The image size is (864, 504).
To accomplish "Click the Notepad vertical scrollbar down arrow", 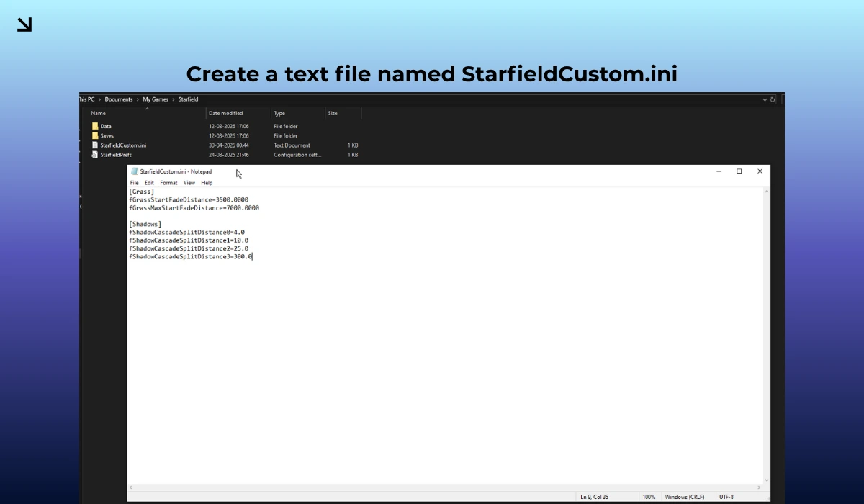I will [x=766, y=480].
